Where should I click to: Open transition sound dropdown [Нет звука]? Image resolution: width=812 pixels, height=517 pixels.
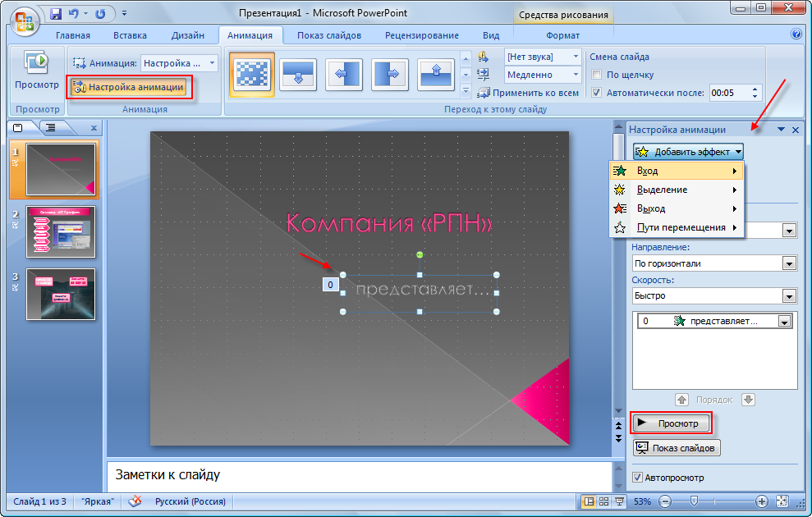542,57
